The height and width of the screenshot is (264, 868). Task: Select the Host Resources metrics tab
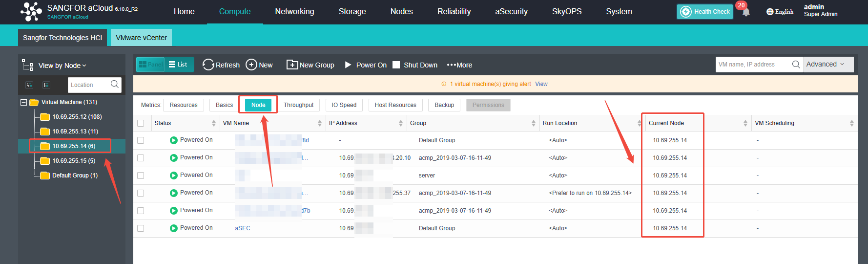pyautogui.click(x=395, y=105)
